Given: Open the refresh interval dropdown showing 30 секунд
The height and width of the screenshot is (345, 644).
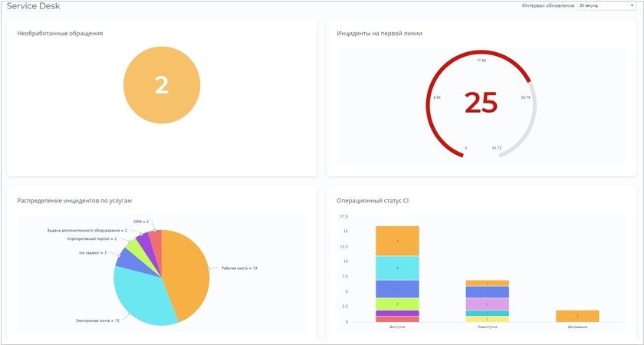Looking at the screenshot, I should (606, 5).
